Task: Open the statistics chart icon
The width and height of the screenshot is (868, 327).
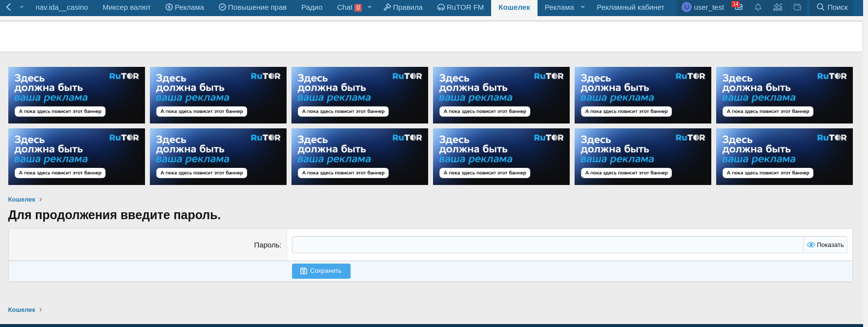Action: [x=778, y=7]
